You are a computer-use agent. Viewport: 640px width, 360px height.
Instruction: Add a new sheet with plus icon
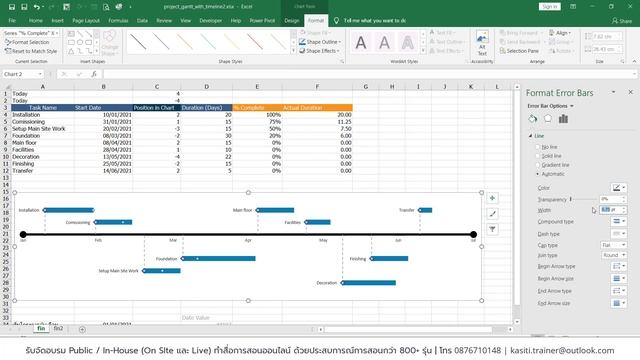pyautogui.click(x=82, y=329)
